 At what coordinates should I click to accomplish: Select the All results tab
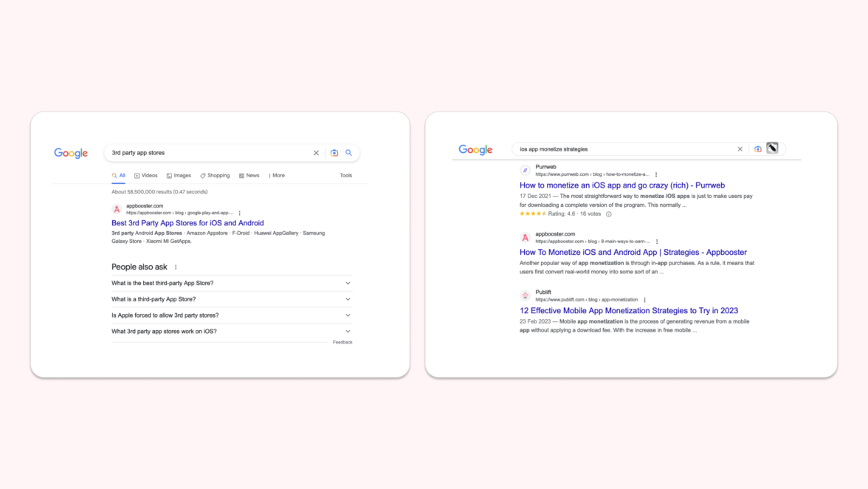pyautogui.click(x=118, y=176)
